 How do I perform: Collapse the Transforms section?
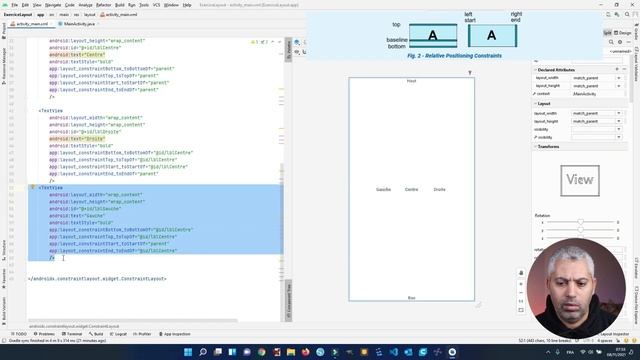coord(535,147)
